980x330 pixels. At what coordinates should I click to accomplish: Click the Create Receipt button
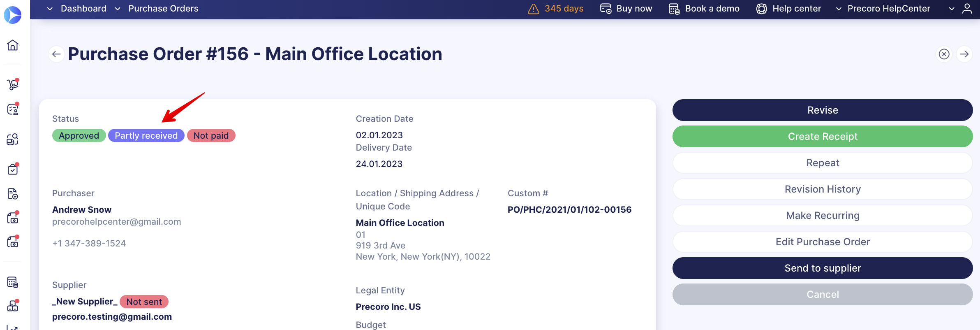click(x=823, y=137)
